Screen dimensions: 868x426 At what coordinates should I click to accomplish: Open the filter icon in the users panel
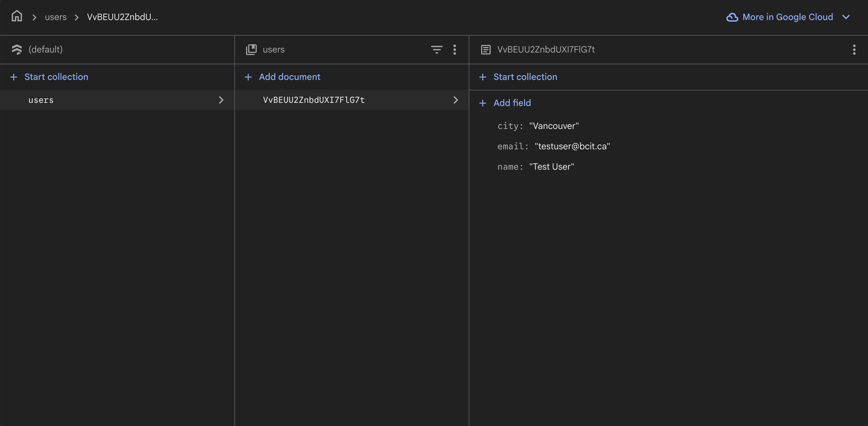pos(436,50)
